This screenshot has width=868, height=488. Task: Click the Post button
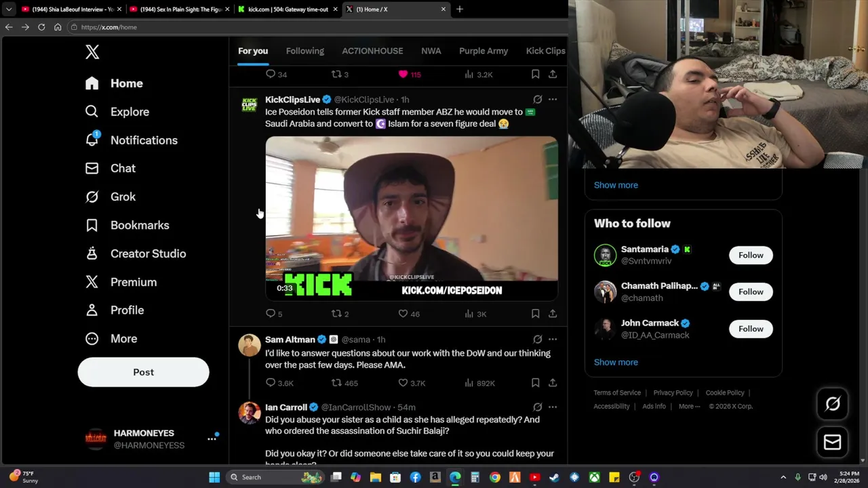pos(143,372)
